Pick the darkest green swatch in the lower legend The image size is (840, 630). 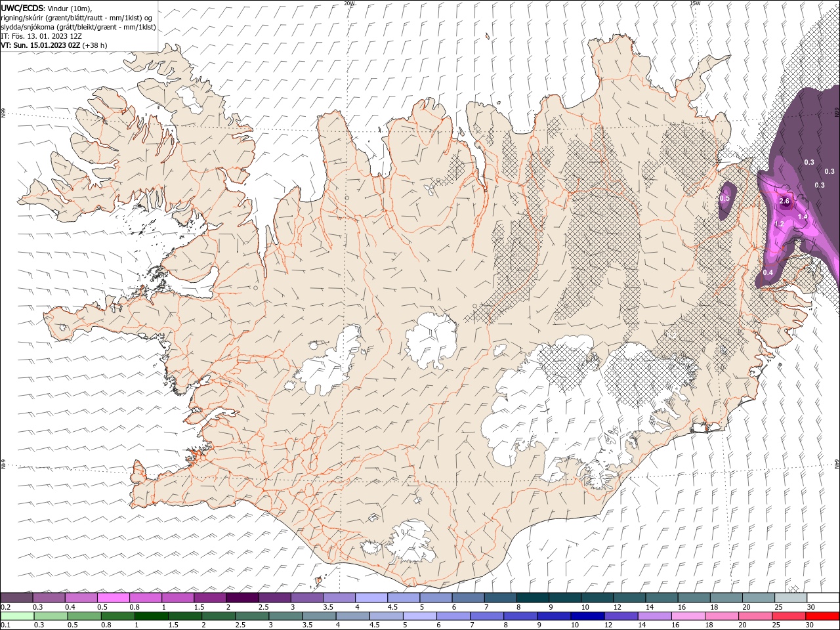pyautogui.click(x=152, y=616)
